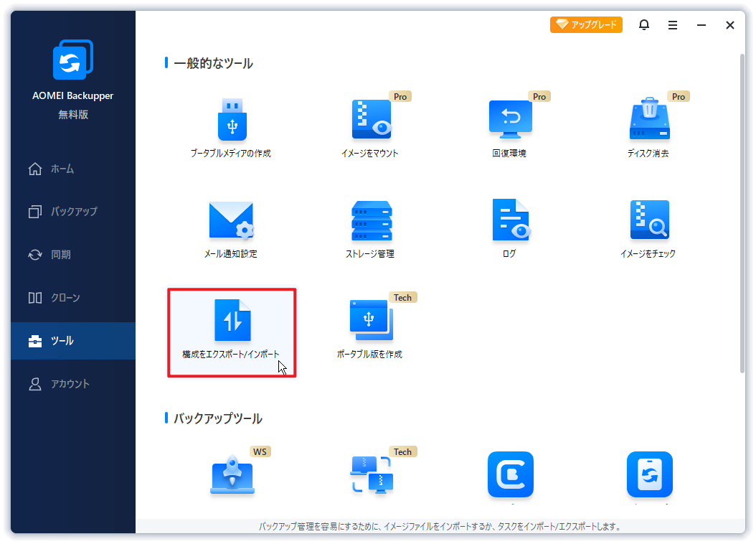Open イメージをマウント tool
This screenshot has width=756, height=544.
[x=370, y=128]
